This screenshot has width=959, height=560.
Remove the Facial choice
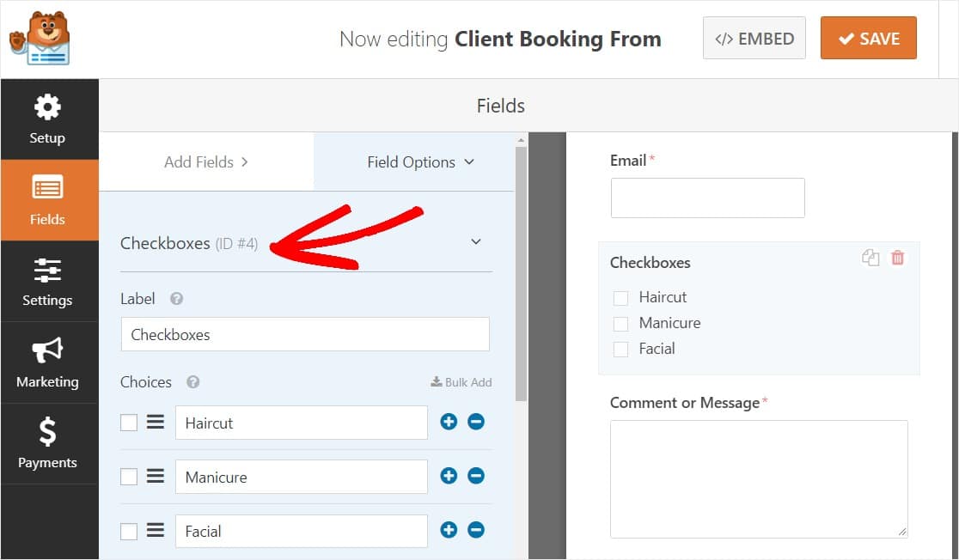pos(476,530)
